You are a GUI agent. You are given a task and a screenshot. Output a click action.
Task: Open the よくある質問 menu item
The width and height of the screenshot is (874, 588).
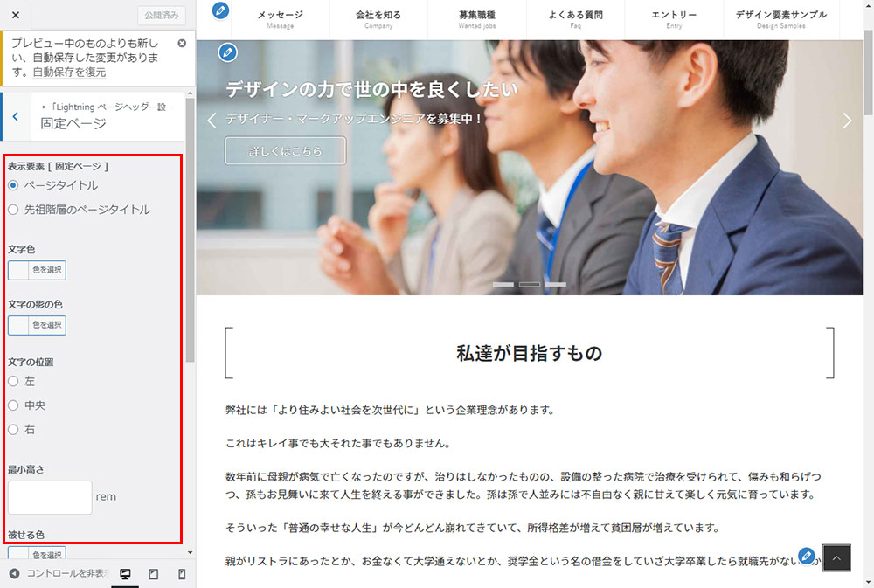[x=575, y=19]
